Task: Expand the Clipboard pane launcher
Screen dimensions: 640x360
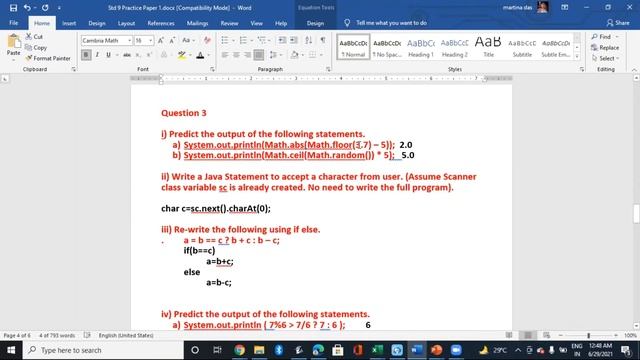Action: pyautogui.click(x=73, y=69)
